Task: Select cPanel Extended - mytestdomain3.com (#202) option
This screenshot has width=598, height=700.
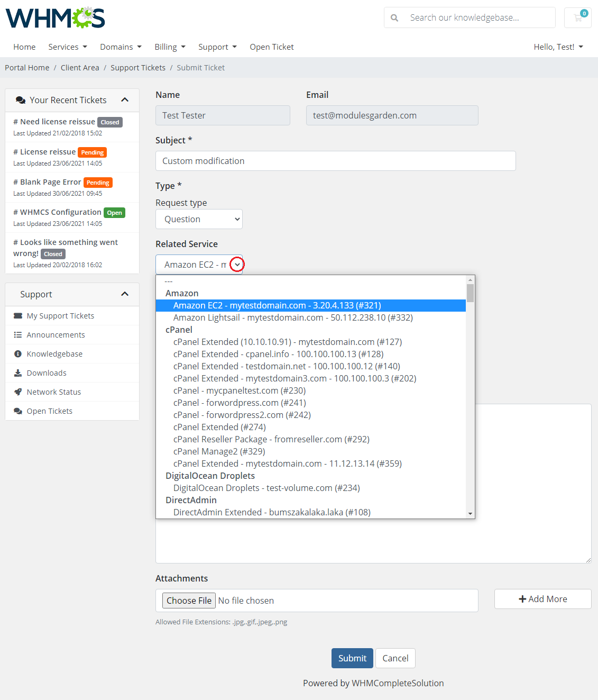Action: click(x=311, y=378)
